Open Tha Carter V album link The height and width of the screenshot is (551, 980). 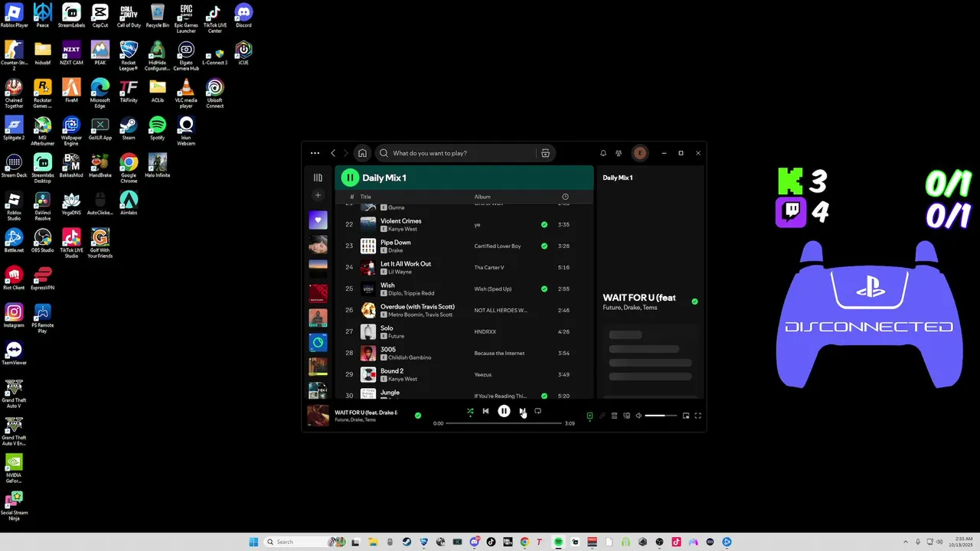(488, 268)
